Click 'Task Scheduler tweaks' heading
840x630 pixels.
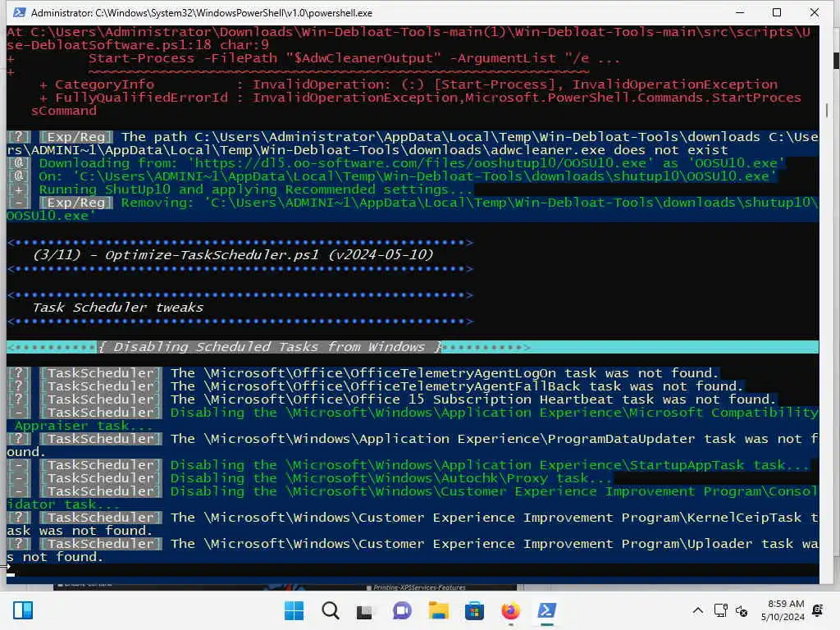pyautogui.click(x=118, y=308)
